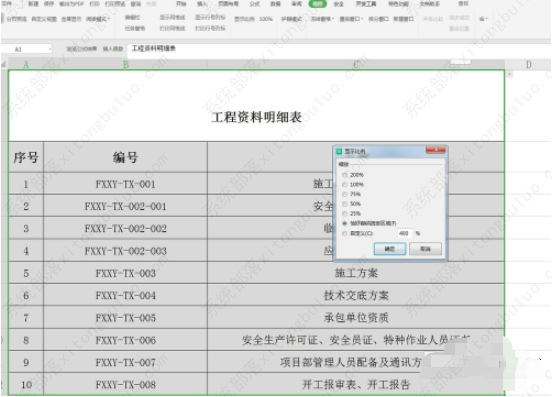The height and width of the screenshot is (397, 552).
Task: Click 打印预览 in the quick toolbar
Action: [x=115, y=4]
